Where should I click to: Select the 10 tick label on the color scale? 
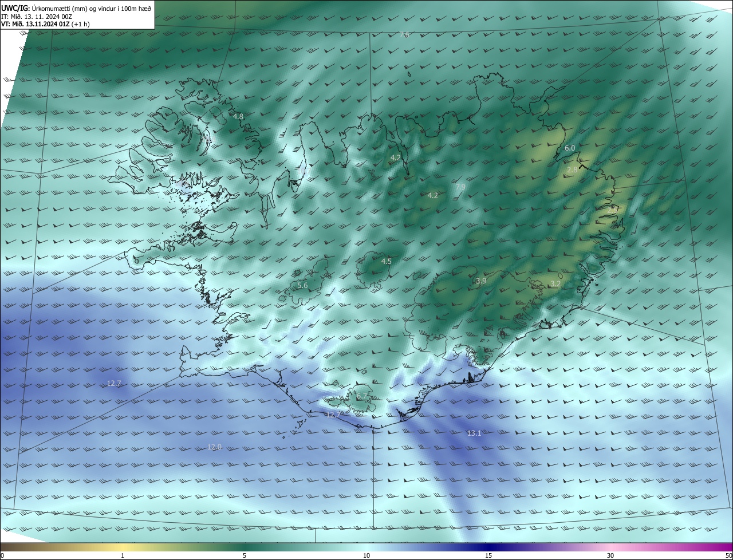click(x=366, y=555)
